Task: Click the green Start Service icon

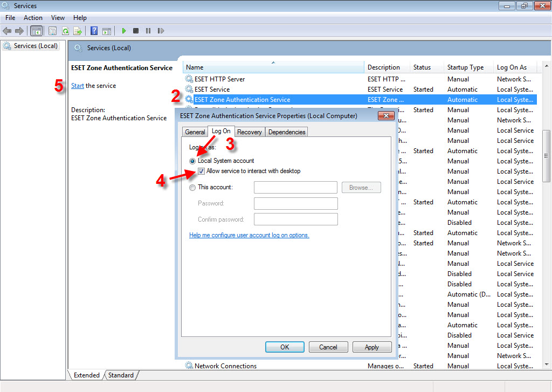Action: pyautogui.click(x=123, y=31)
